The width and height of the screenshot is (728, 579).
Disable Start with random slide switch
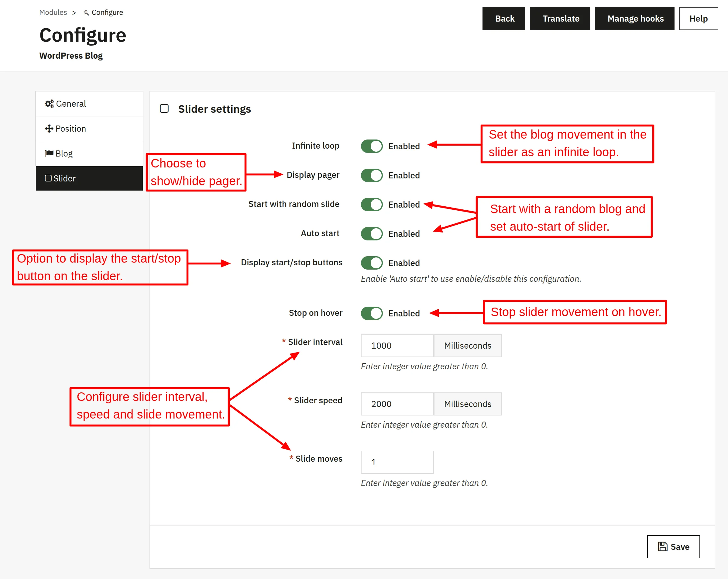coord(371,204)
